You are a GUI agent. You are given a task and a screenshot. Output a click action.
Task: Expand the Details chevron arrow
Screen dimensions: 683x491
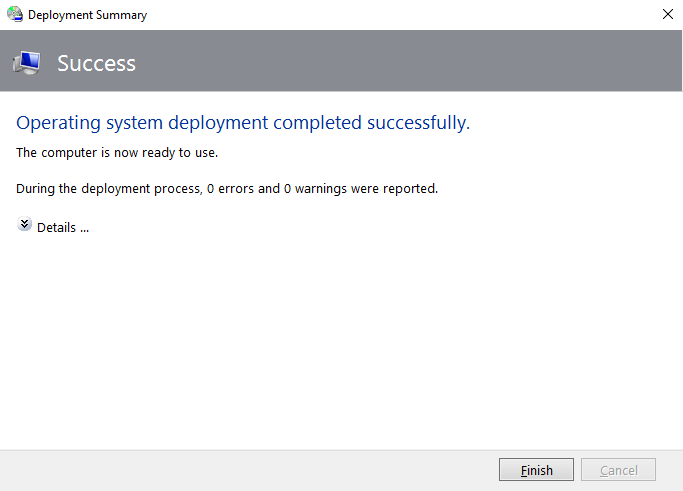coord(25,226)
